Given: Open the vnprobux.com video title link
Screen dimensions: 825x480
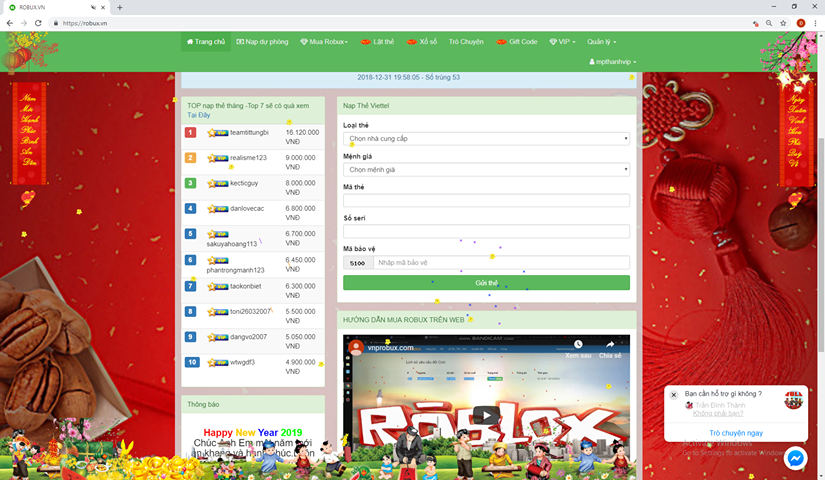Looking at the screenshot, I should click(x=390, y=348).
